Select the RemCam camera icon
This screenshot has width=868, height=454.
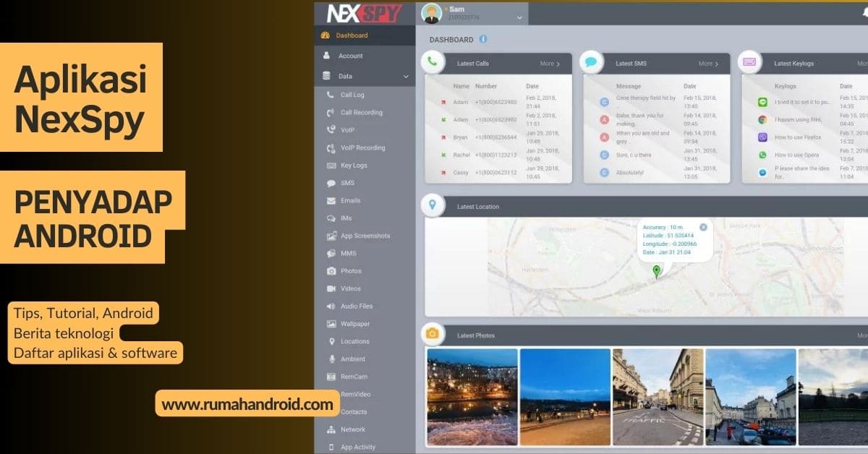(331, 377)
